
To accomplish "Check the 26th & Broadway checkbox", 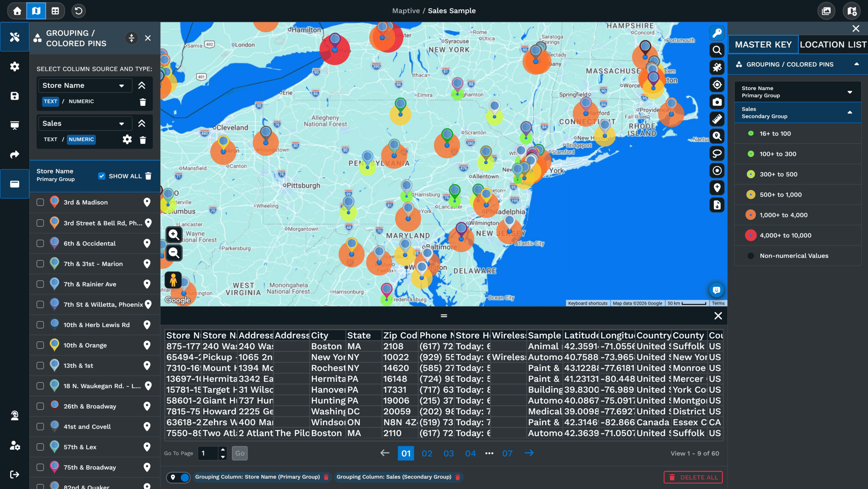I will coord(40,406).
